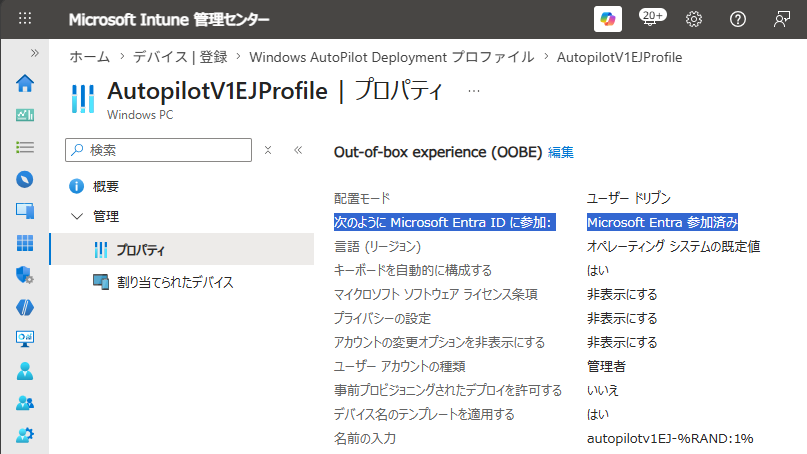Go to Home icon in sidebar
The width and height of the screenshot is (807, 454).
25,83
